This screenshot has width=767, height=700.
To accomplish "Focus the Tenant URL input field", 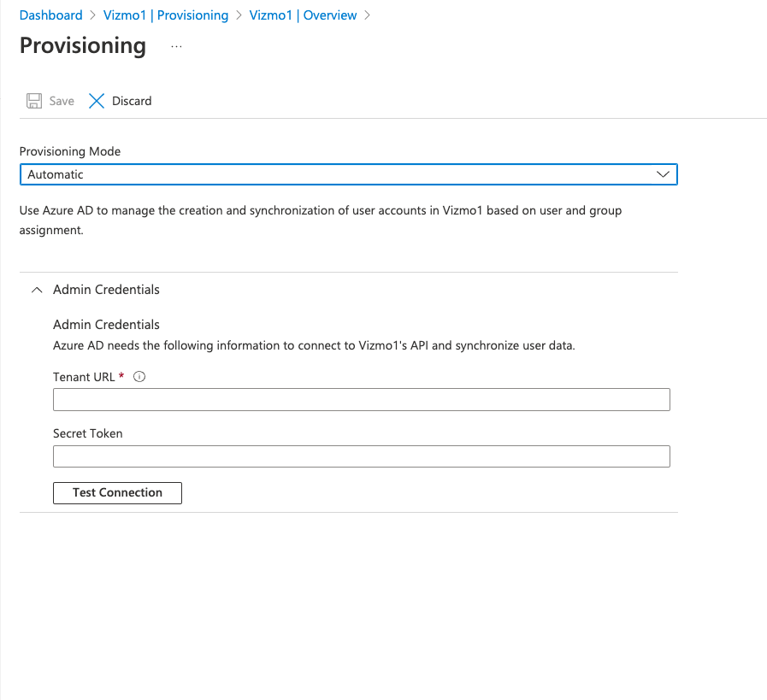I will (362, 400).
